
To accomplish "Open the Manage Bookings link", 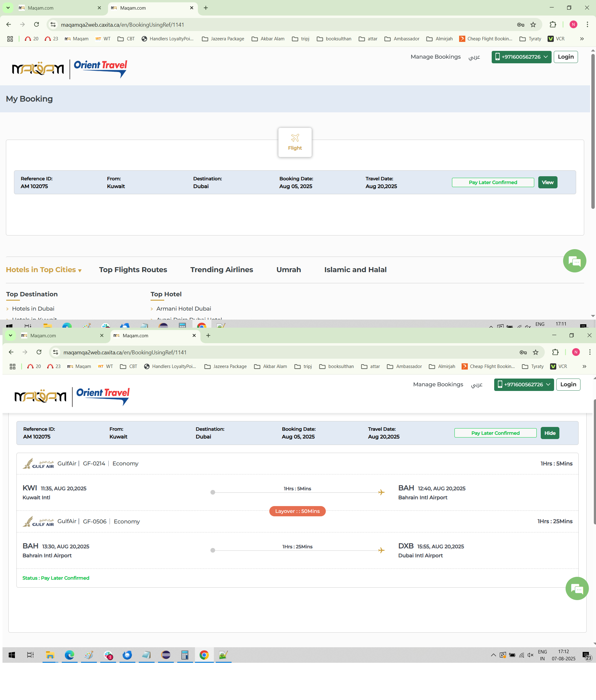I will pyautogui.click(x=435, y=57).
